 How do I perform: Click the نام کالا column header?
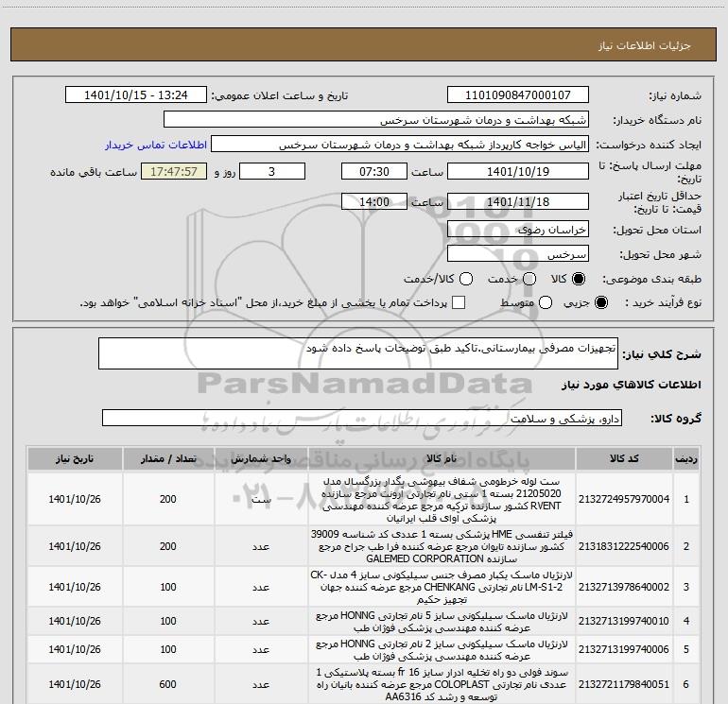click(442, 459)
